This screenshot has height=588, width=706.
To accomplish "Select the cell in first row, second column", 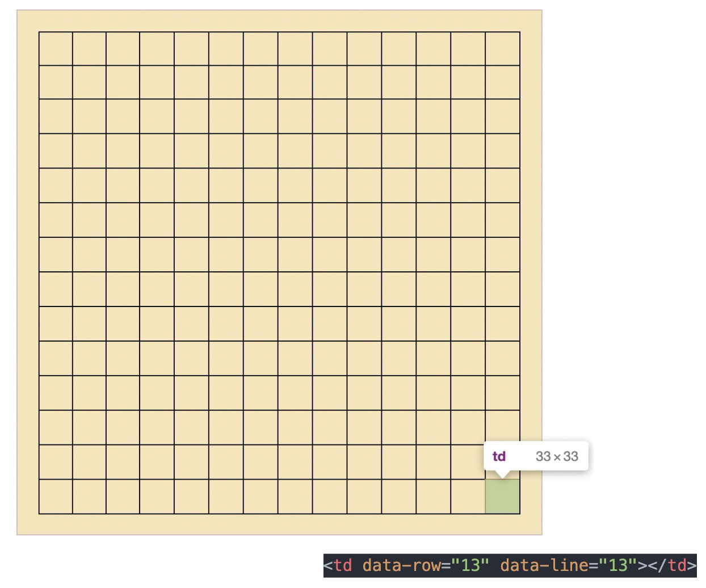I will pos(89,49).
